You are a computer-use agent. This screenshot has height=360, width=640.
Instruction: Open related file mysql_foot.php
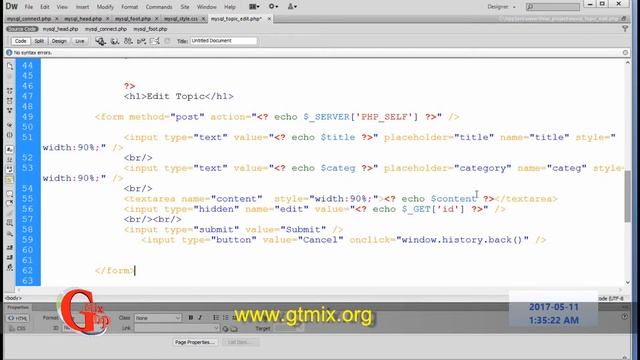150,29
